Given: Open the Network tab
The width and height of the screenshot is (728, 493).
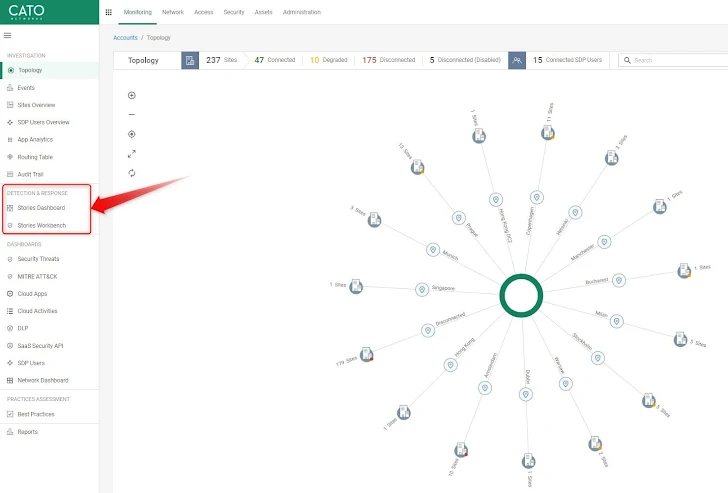Looking at the screenshot, I should pyautogui.click(x=172, y=12).
